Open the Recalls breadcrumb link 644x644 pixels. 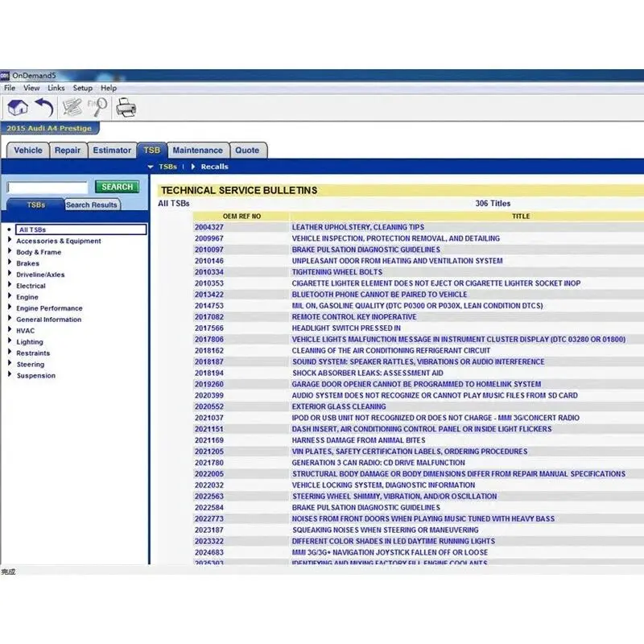[x=216, y=166]
